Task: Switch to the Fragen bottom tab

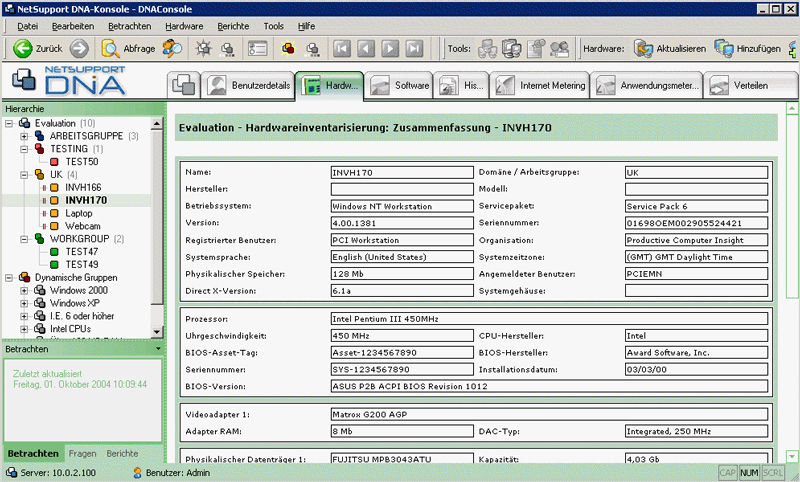Action: pos(82,453)
